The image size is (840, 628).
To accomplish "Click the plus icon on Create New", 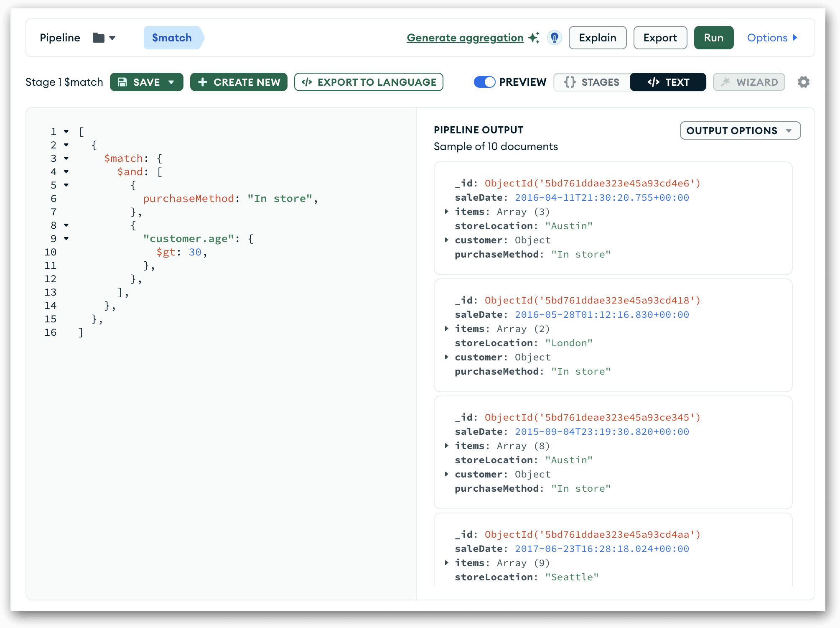I will [x=203, y=82].
